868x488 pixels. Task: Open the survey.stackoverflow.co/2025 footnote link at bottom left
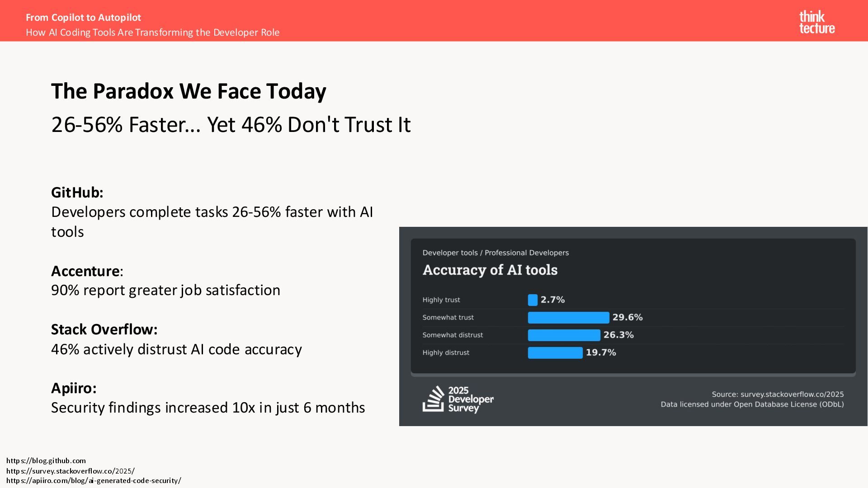[71, 471]
